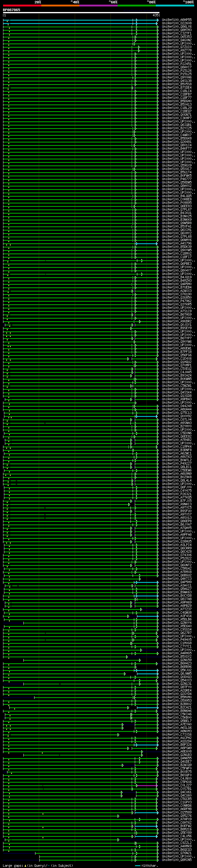Select the BP087865 query title
The width and height of the screenshot is (197, 868).
11,10
